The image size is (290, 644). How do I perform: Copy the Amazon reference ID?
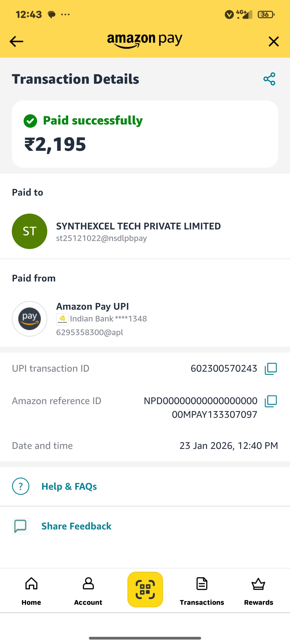click(x=271, y=401)
